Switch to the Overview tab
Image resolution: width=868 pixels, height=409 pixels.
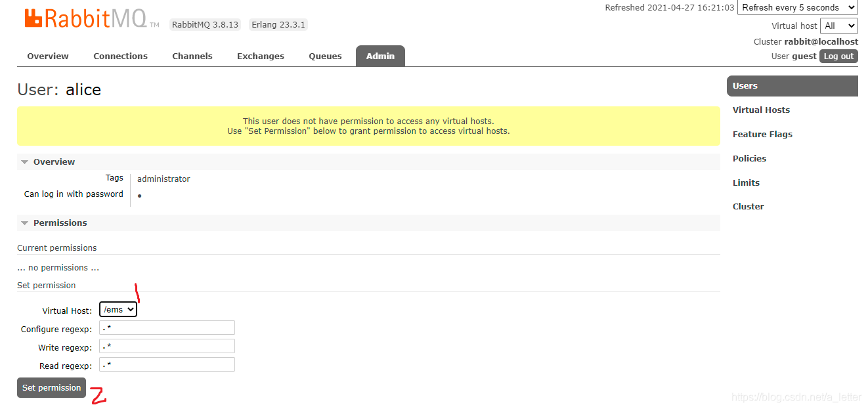pos(48,56)
